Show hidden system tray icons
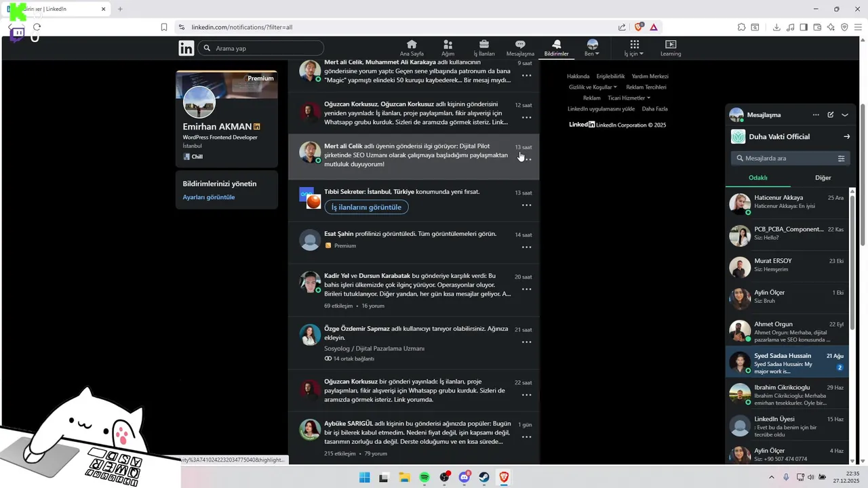868x488 pixels. click(771, 477)
